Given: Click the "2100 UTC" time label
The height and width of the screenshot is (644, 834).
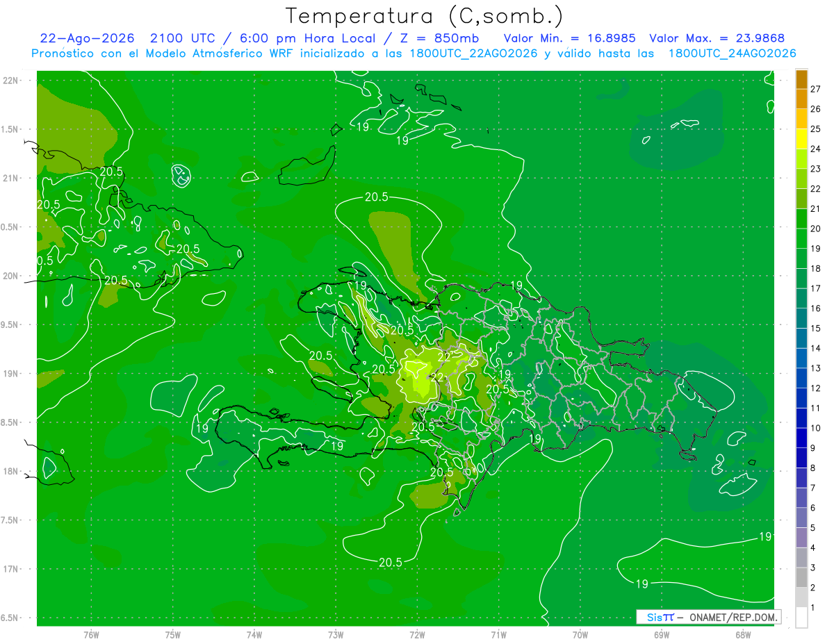Looking at the screenshot, I should (183, 38).
